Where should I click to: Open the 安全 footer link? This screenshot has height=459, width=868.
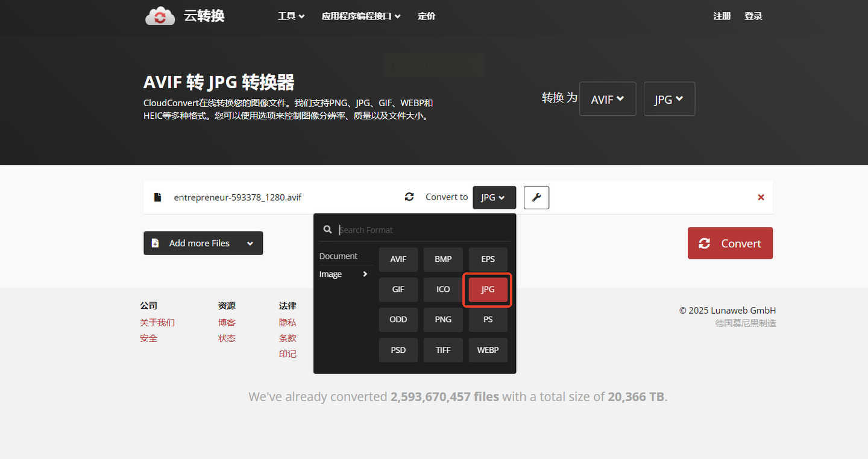click(149, 338)
